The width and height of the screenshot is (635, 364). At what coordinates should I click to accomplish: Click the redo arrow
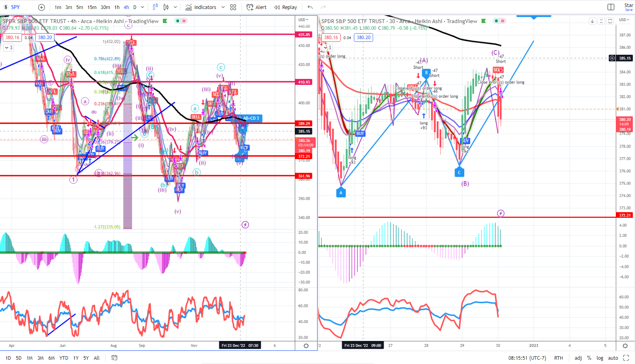pos(323,7)
